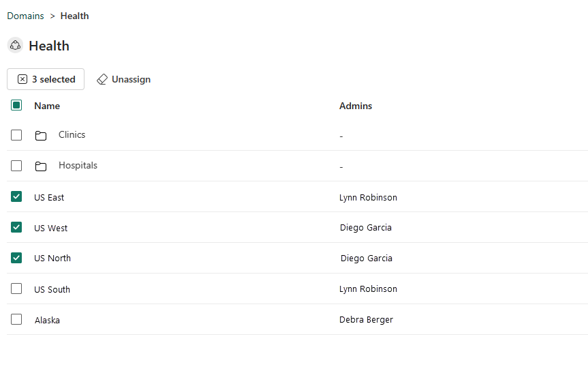The image size is (588, 369).
Task: Check the Hospitals row checkbox
Action: pos(16,166)
